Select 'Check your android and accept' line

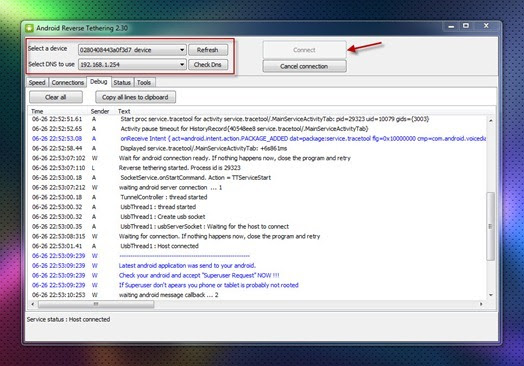tap(257, 275)
